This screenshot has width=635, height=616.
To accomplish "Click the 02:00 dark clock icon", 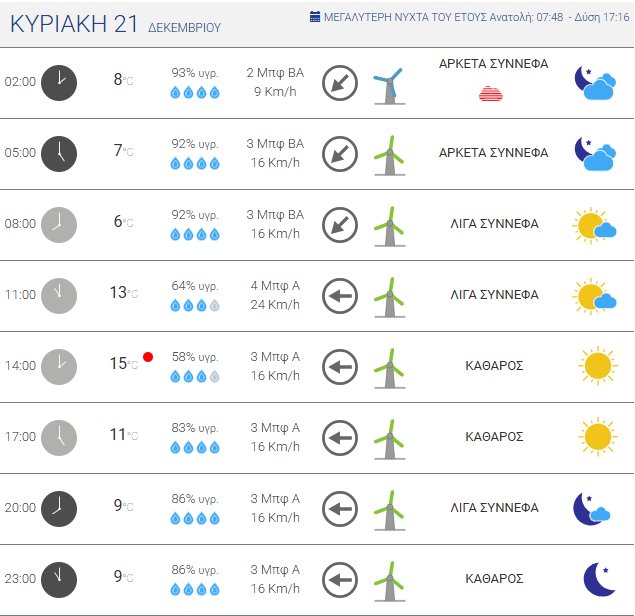I will tap(59, 82).
